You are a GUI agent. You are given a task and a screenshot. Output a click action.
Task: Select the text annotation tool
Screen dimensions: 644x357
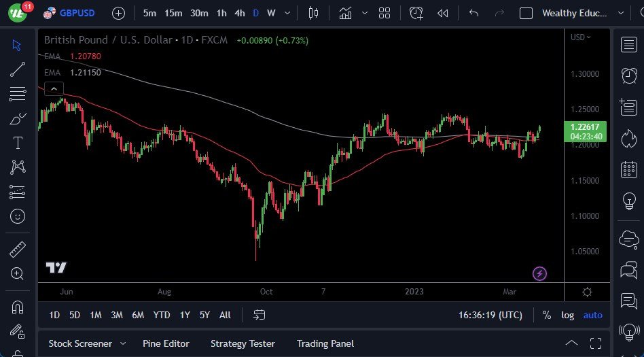(x=18, y=143)
